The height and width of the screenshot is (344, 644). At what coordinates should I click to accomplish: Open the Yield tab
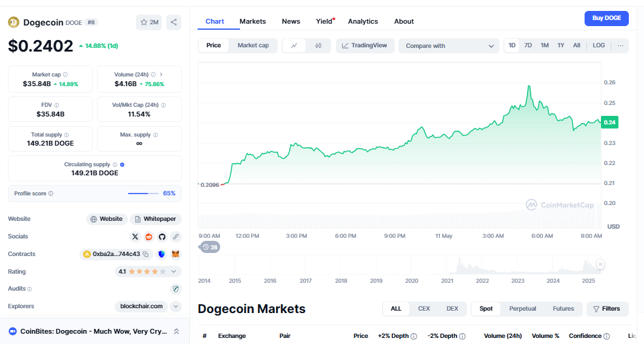click(324, 21)
